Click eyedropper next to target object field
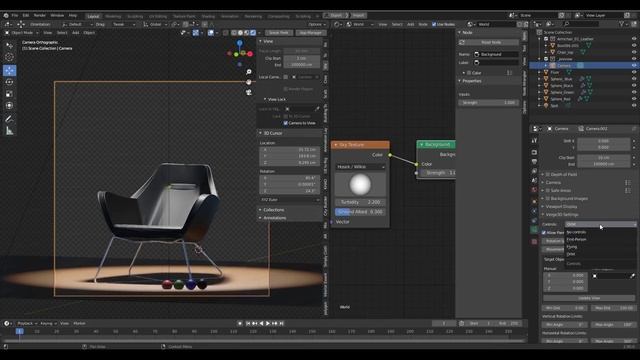This screenshot has height=360, width=640. coord(632,276)
